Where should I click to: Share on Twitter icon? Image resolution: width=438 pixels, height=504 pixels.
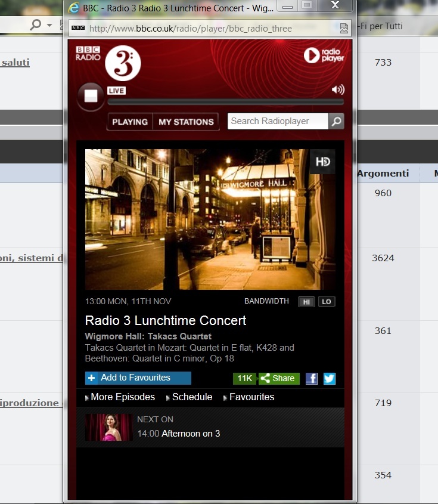pos(329,378)
